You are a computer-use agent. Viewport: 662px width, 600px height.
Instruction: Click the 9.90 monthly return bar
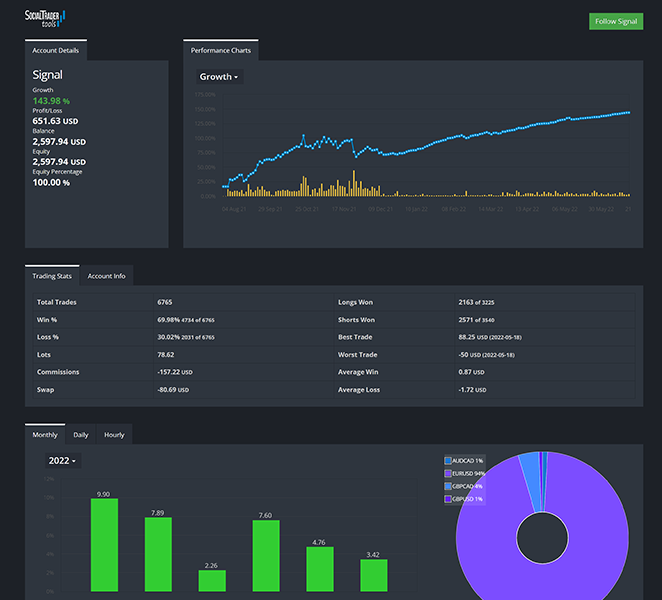point(104,545)
